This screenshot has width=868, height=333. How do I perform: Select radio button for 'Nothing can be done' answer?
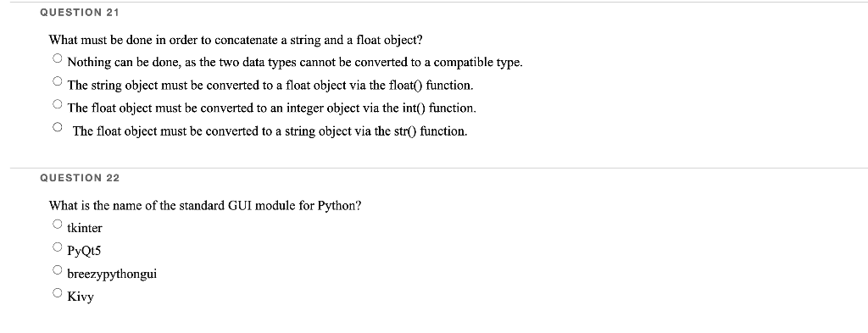click(57, 58)
